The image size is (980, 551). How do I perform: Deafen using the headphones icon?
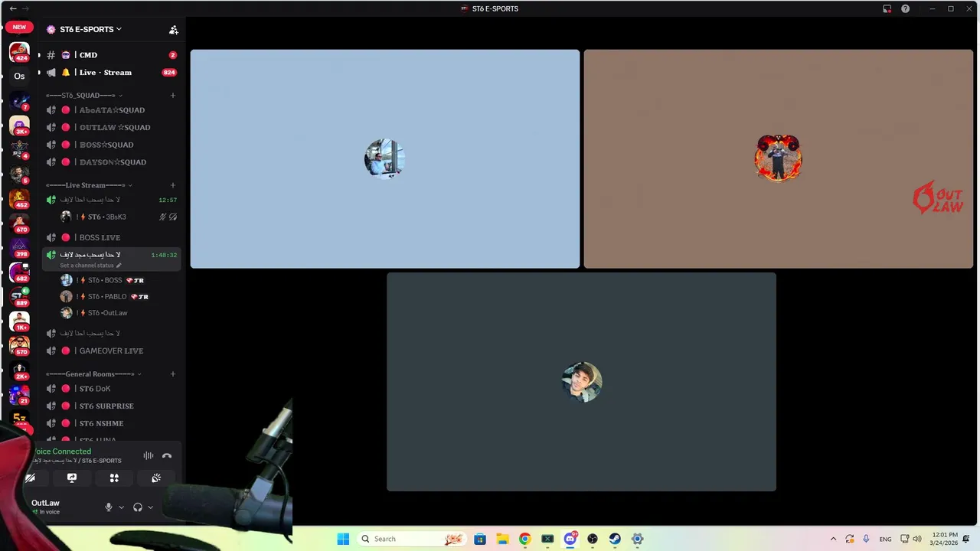click(138, 507)
